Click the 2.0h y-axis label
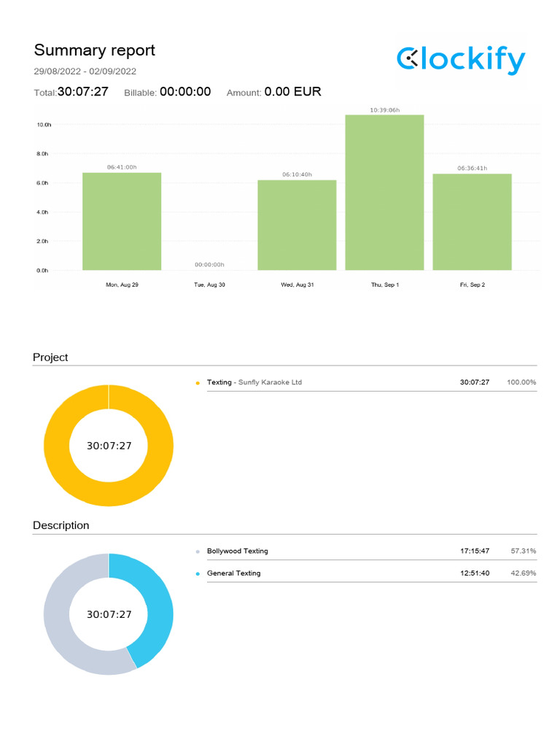The width and height of the screenshot is (560, 747). [x=42, y=241]
